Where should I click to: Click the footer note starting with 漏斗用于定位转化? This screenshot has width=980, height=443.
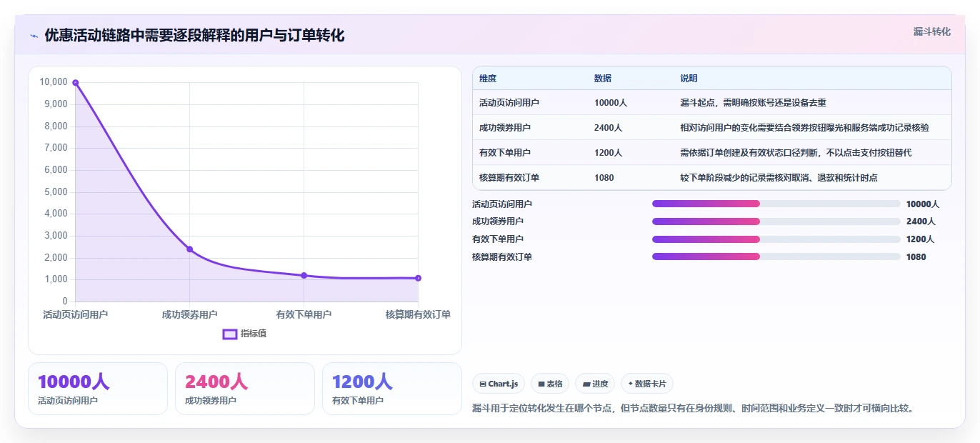(x=693, y=409)
